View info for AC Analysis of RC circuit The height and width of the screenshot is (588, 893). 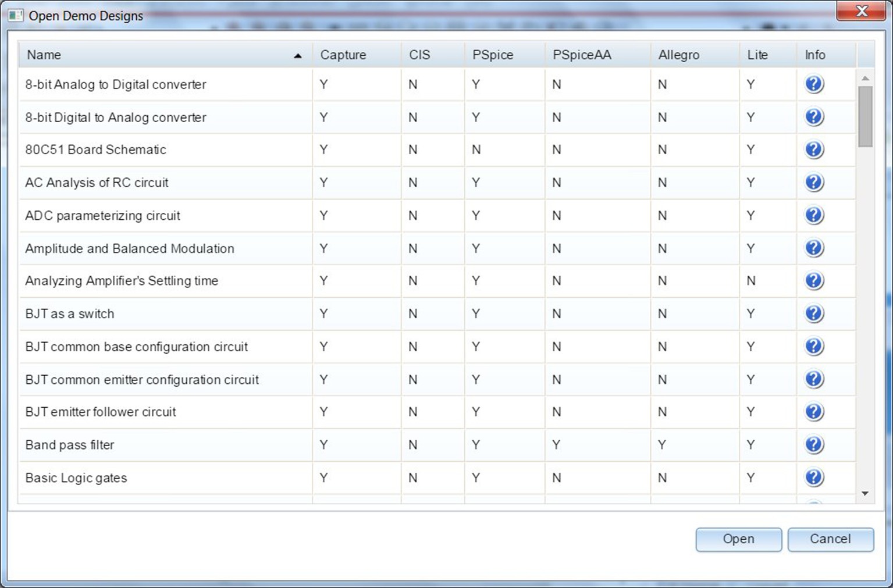pyautogui.click(x=814, y=183)
